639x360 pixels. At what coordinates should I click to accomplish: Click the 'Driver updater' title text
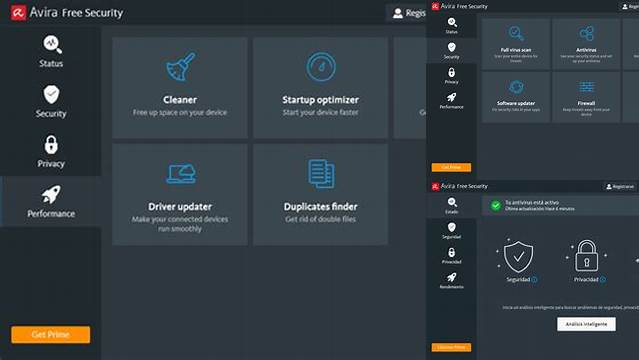180,207
